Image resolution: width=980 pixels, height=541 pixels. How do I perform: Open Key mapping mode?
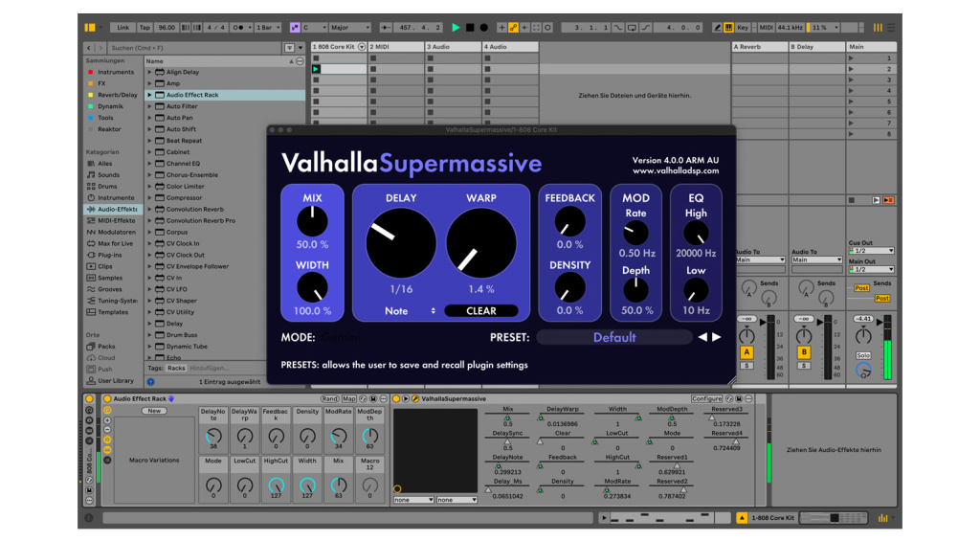tap(743, 28)
